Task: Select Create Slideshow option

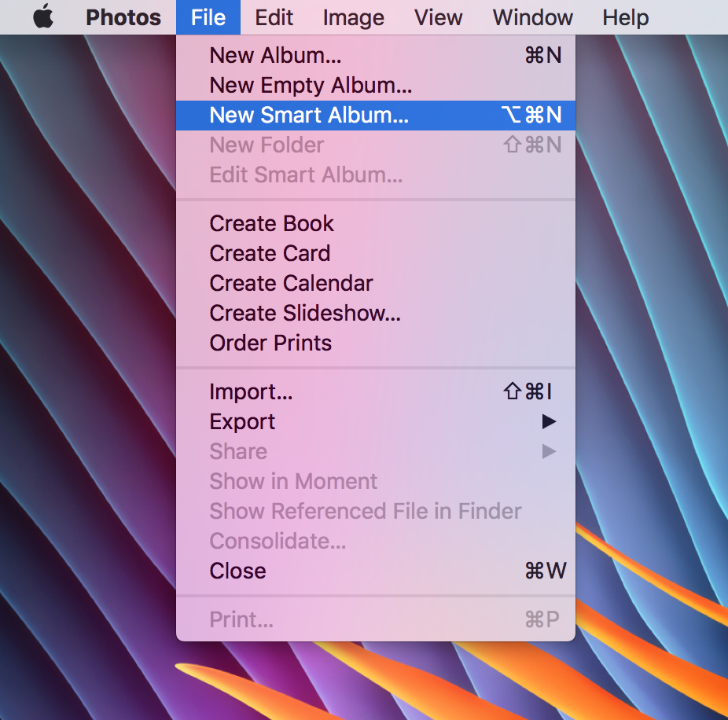Action: click(x=305, y=314)
